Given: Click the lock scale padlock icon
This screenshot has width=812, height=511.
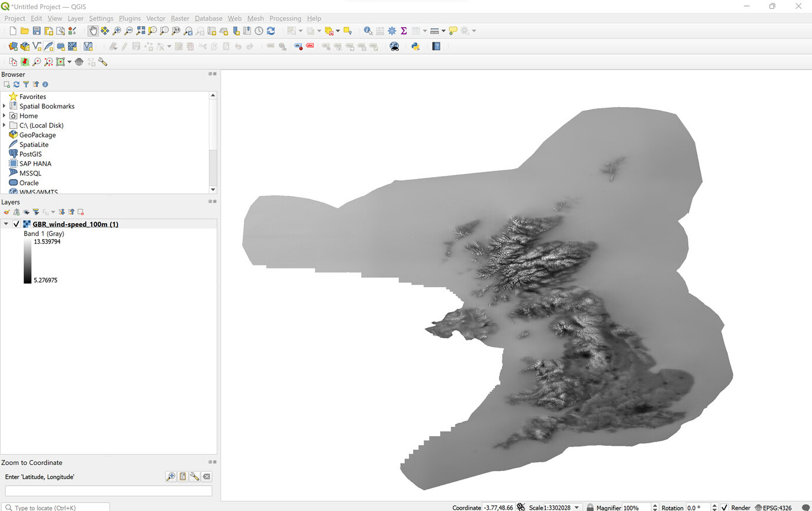Looking at the screenshot, I should coord(590,507).
